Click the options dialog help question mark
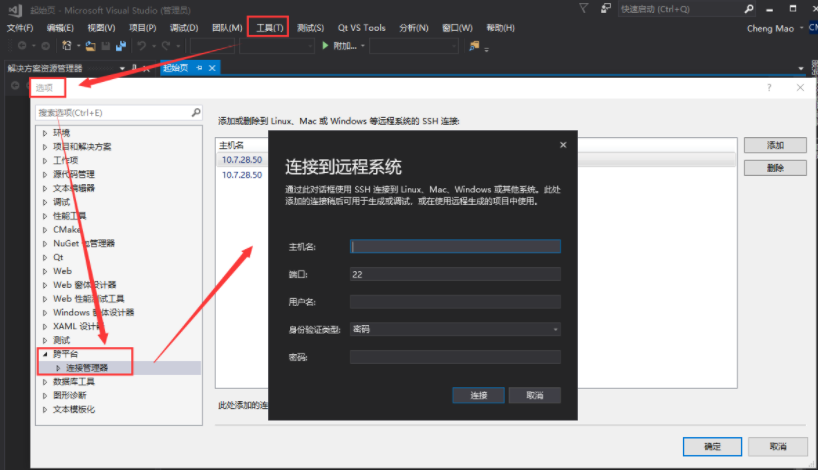Screen dimensions: 818x470 [x=769, y=88]
